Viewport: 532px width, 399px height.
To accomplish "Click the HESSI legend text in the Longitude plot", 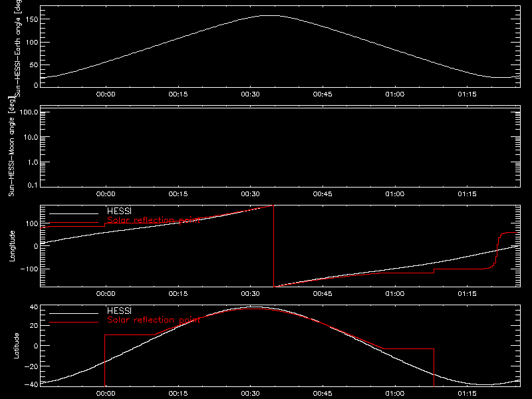I will [x=119, y=211].
